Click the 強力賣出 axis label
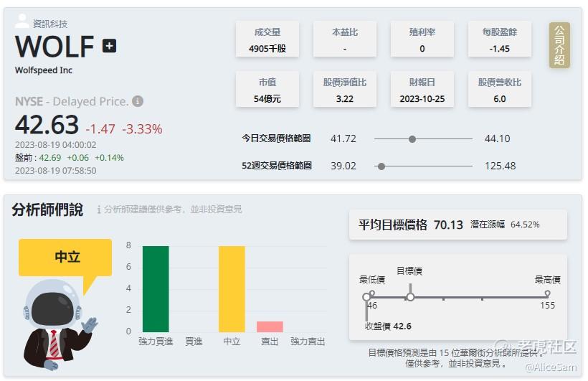 click(308, 342)
